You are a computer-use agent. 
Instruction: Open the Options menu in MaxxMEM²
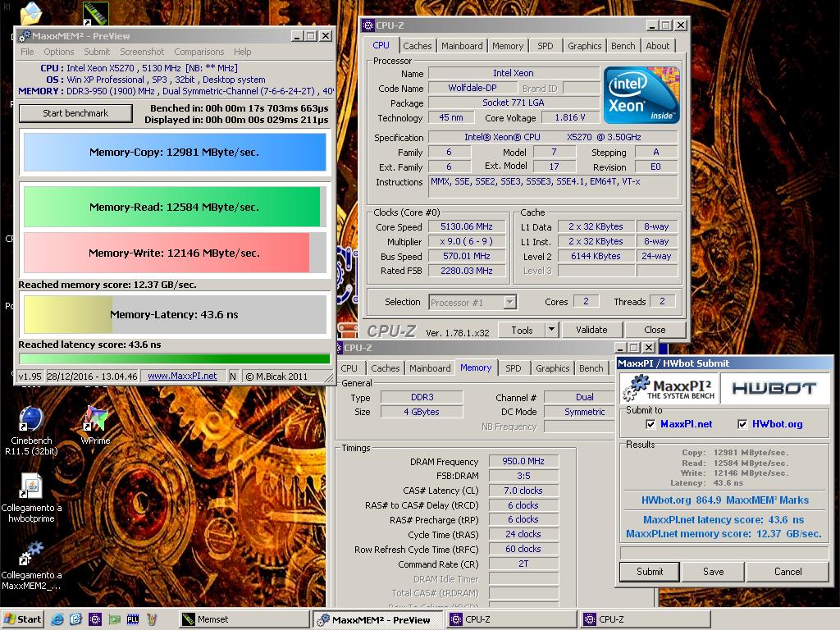pos(59,52)
